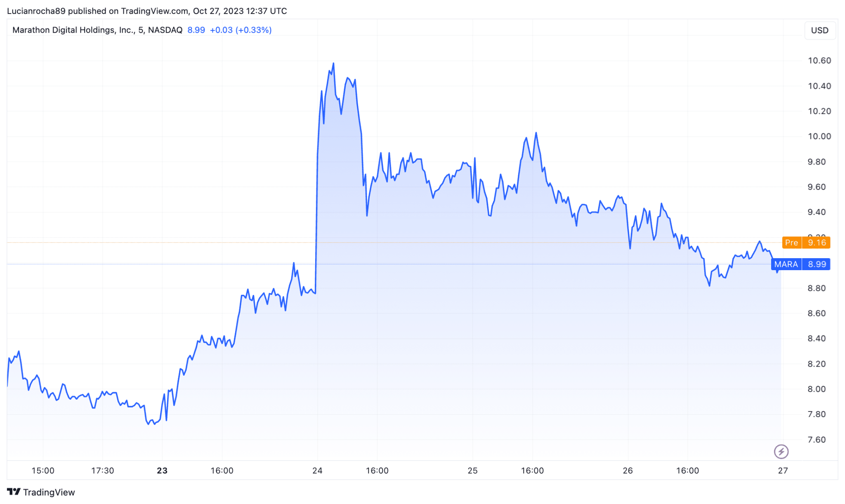Viewport: 845px width, 504px height.
Task: Click the 8.40 price scale label
Action: pos(817,339)
